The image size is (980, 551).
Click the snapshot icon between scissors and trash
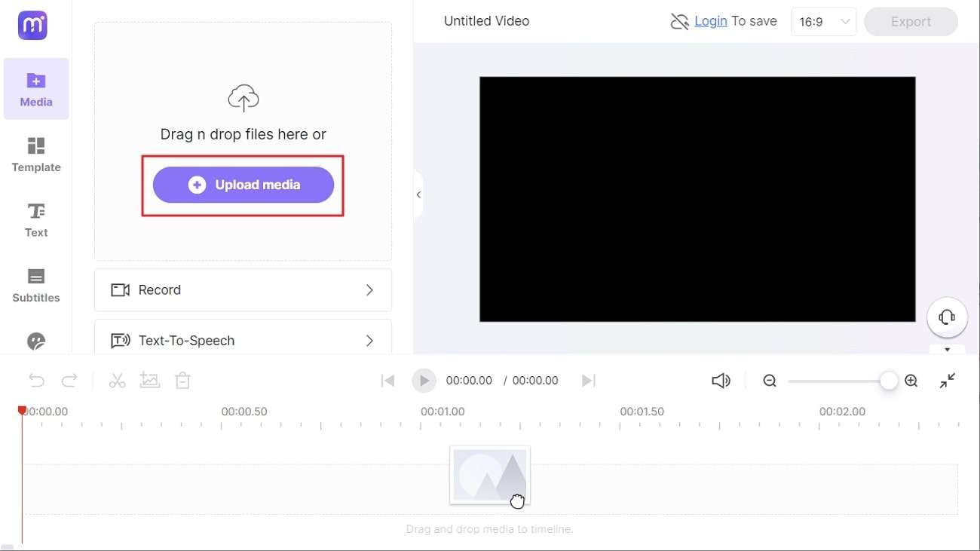(149, 380)
